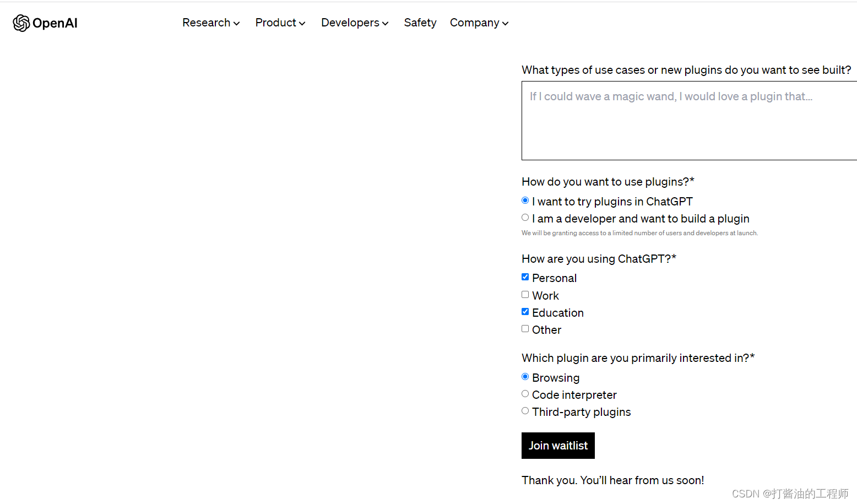
Task: Check the Other checkbox
Action: point(525,329)
